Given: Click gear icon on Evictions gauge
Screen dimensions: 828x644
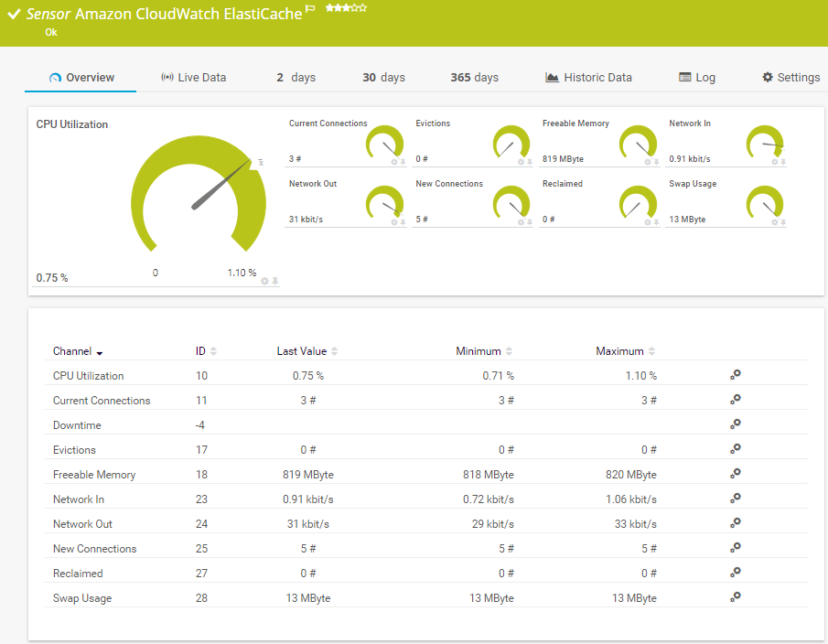Looking at the screenshot, I should point(522,162).
